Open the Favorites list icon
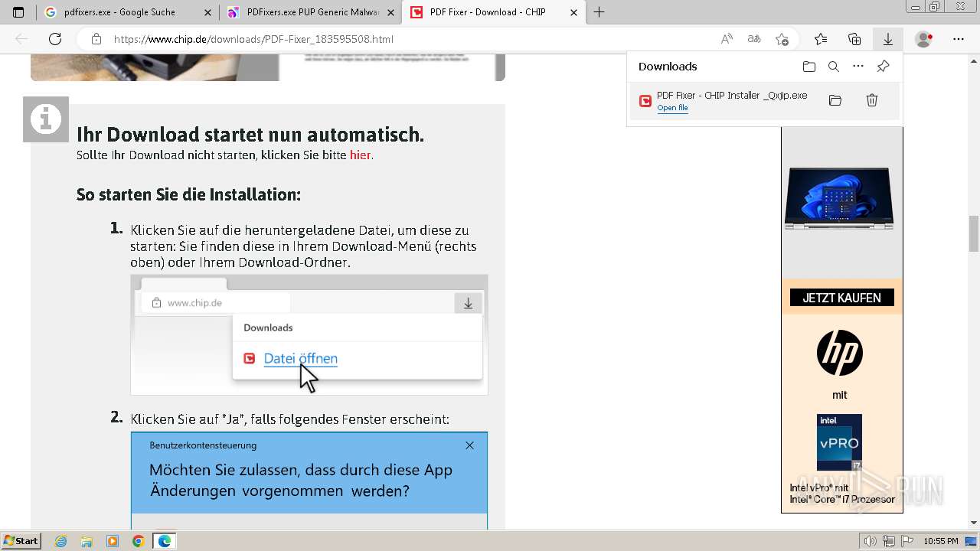980x551 pixels. [821, 39]
